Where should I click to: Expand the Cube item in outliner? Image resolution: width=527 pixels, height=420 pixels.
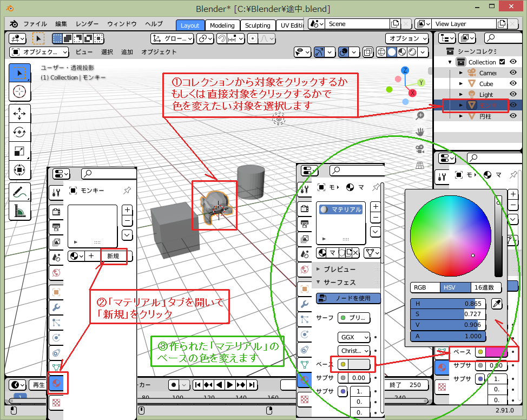coord(461,84)
